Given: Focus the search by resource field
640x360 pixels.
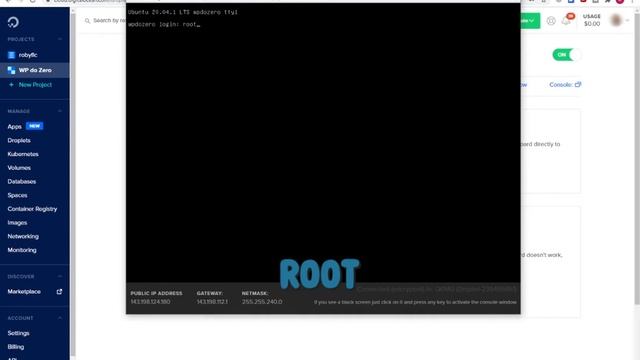Looking at the screenshot, I should 105,20.
